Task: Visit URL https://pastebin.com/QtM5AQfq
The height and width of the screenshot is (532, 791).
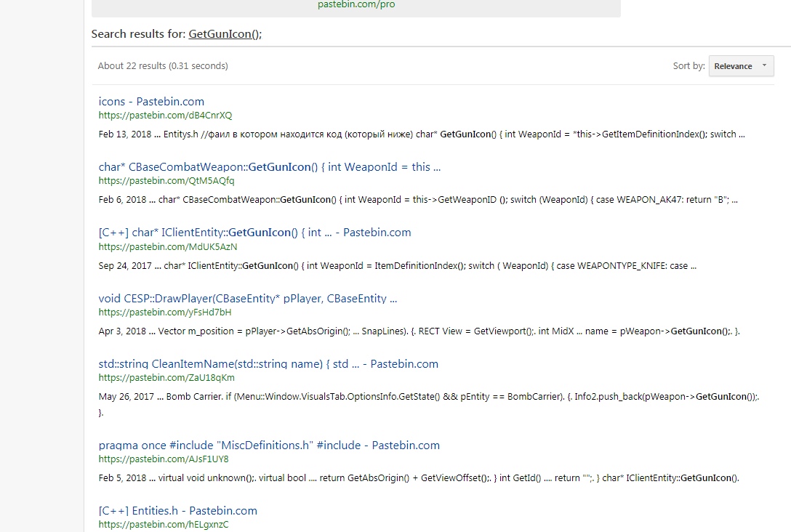Action: pyautogui.click(x=166, y=180)
